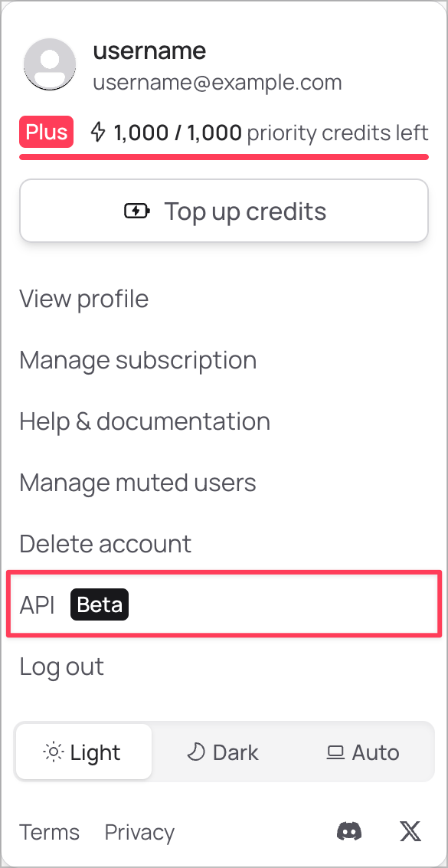This screenshot has height=868, width=448.
Task: Click the red credits progress bar
Action: click(224, 157)
